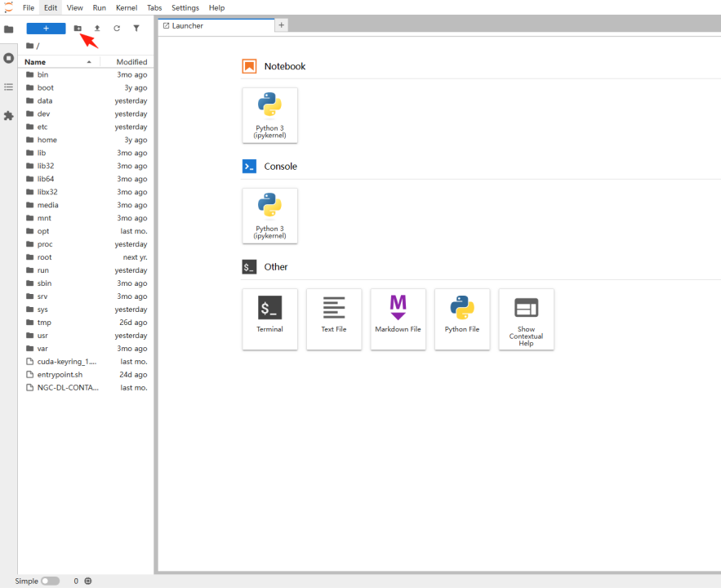
Task: Open a new Terminal
Action: (x=270, y=319)
